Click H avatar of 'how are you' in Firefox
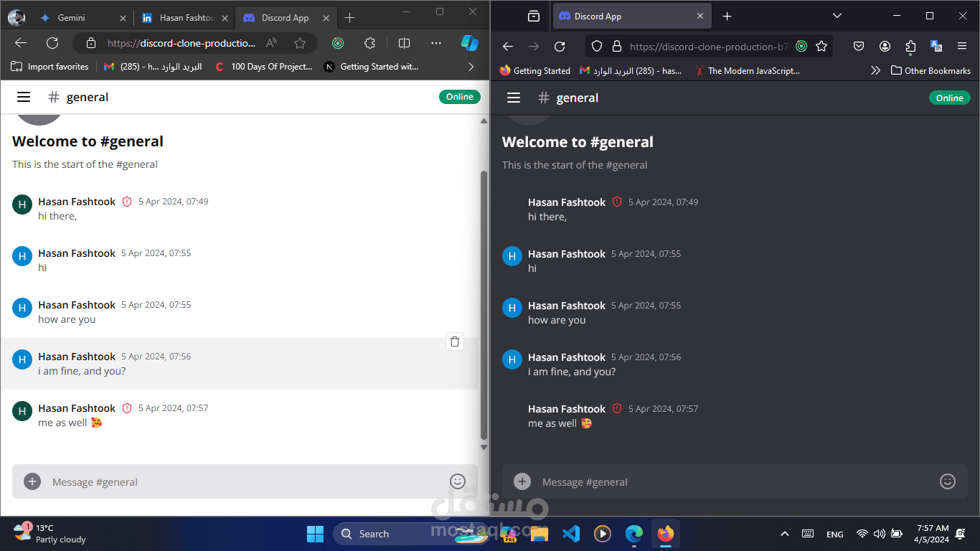This screenshot has width=980, height=551. [x=512, y=309]
